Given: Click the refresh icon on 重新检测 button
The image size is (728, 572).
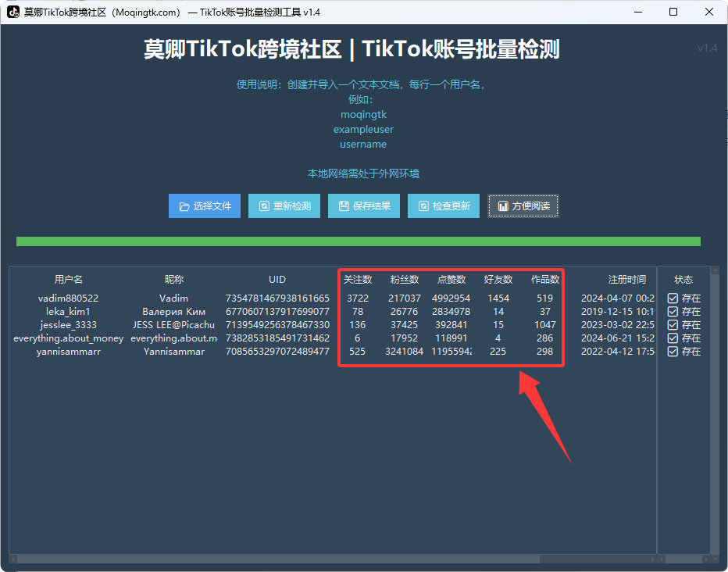Looking at the screenshot, I should (264, 206).
